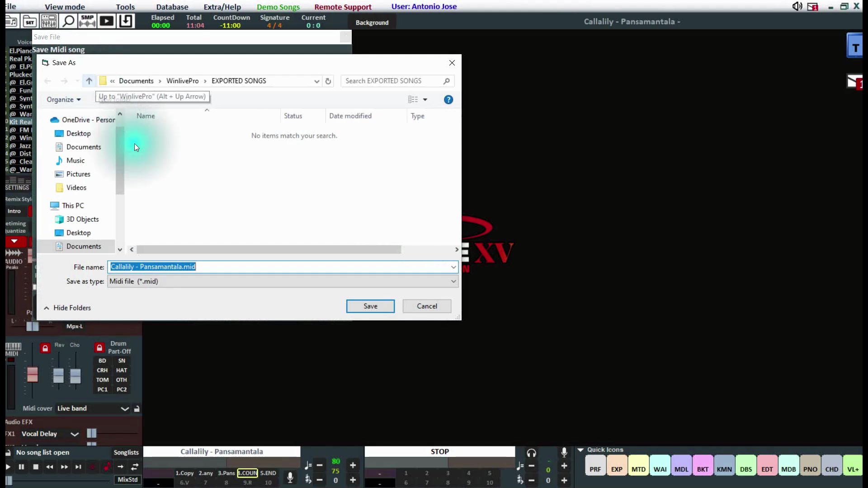Open the Organize dropdown menu

coord(64,100)
